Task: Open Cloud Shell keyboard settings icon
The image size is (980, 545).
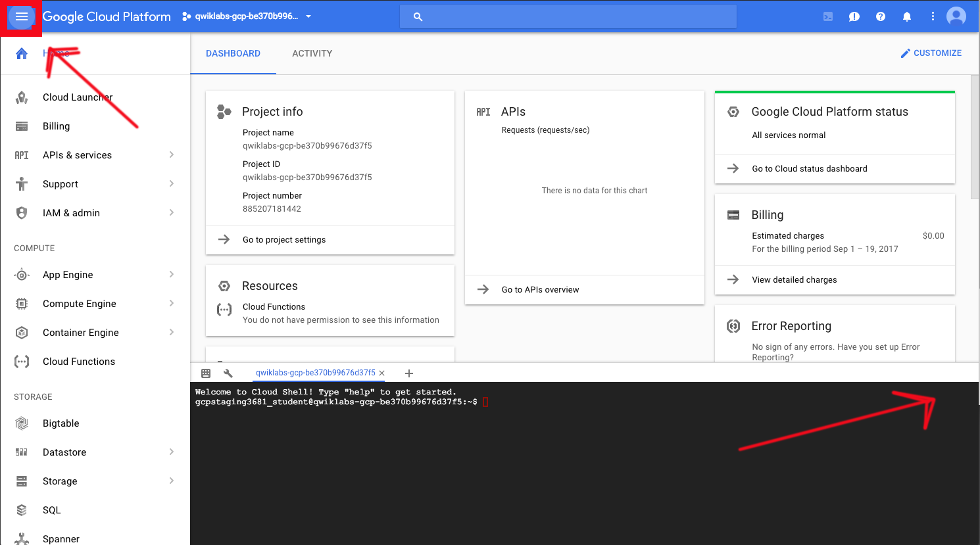Action: pyautogui.click(x=206, y=373)
